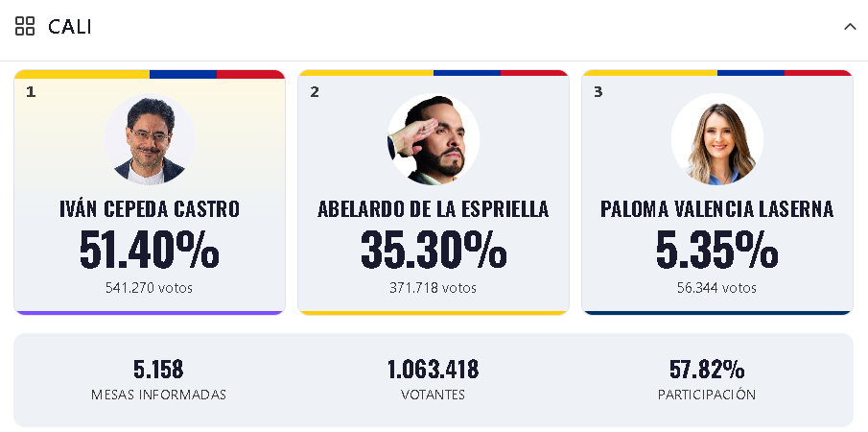Click Iván Cepeda Castro's portrait photo
Viewport: 868px width, 432px height.
coord(150,139)
